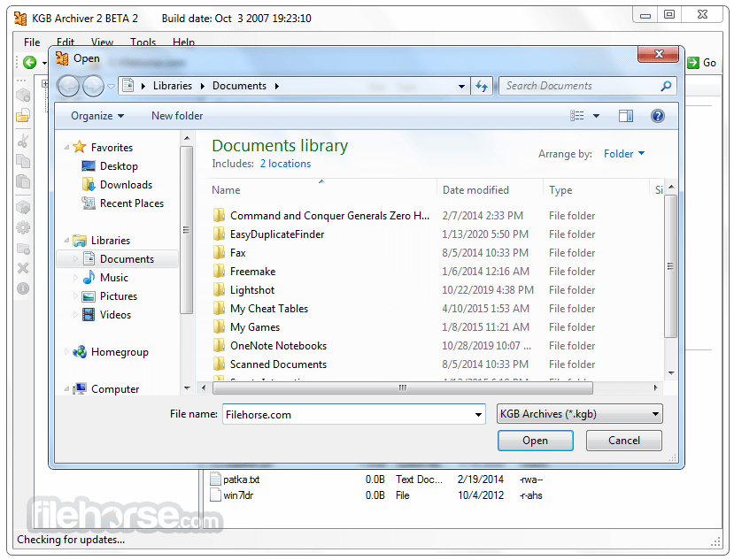Viewport: 734px width, 560px height.
Task: Click the 2 locations link
Action: coord(285,164)
